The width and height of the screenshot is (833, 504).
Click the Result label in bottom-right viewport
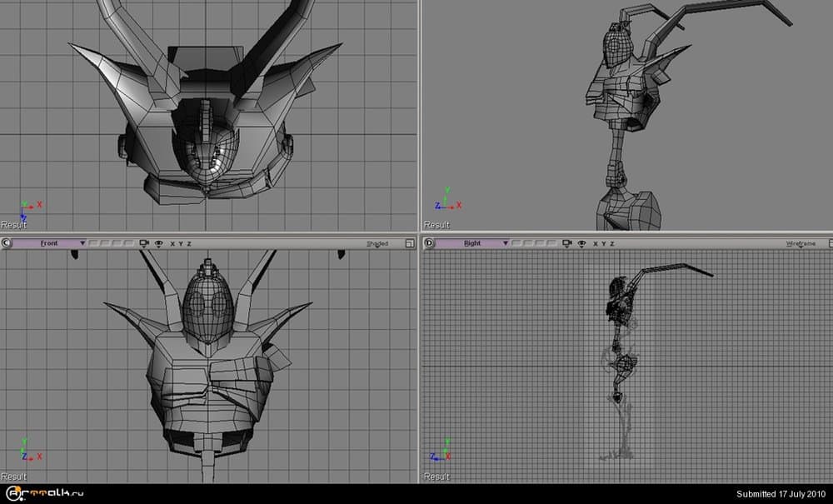(436, 477)
